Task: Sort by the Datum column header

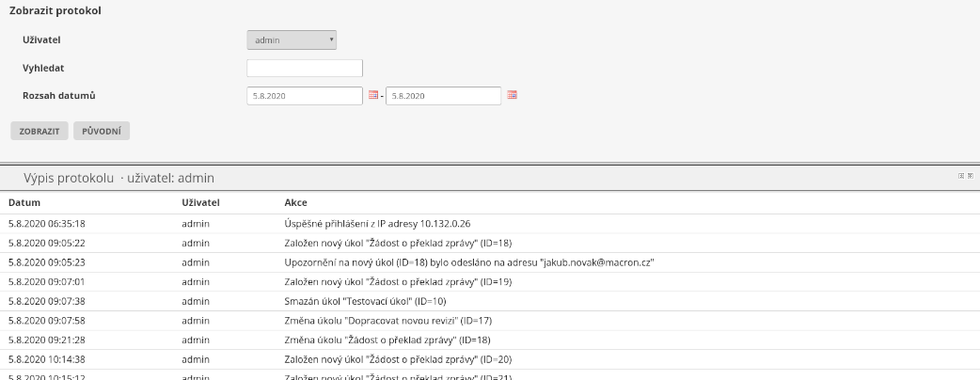Action: (x=24, y=202)
